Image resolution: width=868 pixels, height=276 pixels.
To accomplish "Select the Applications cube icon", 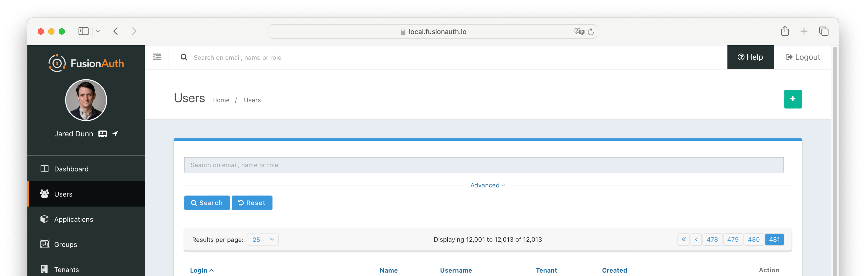I will [44, 219].
